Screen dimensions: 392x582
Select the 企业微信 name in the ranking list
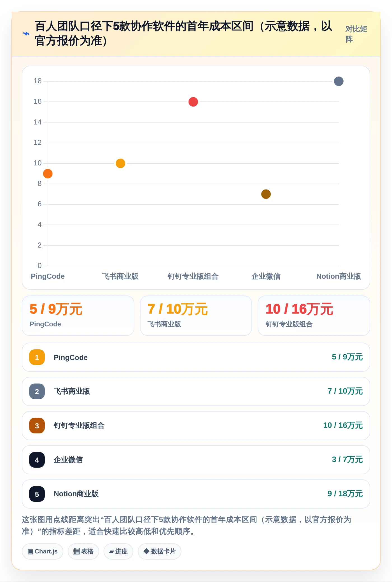pos(68,460)
